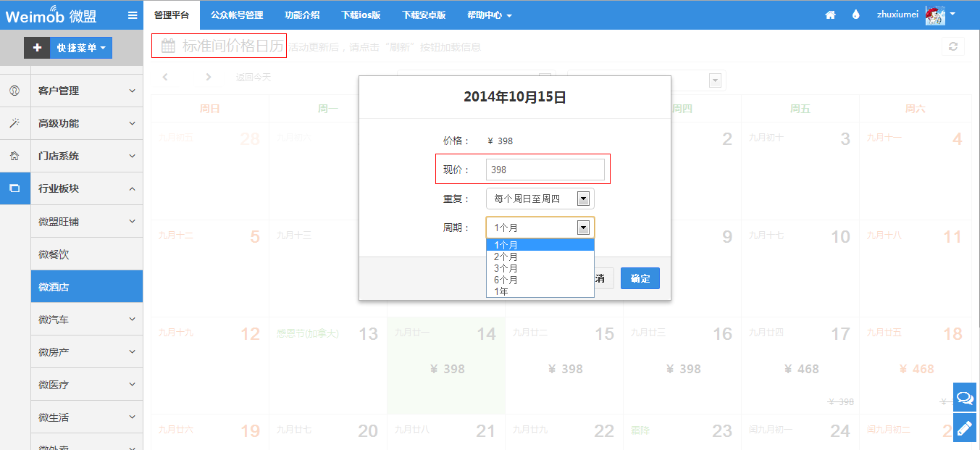
Task: Click the 确定 confirm button
Action: (x=640, y=279)
